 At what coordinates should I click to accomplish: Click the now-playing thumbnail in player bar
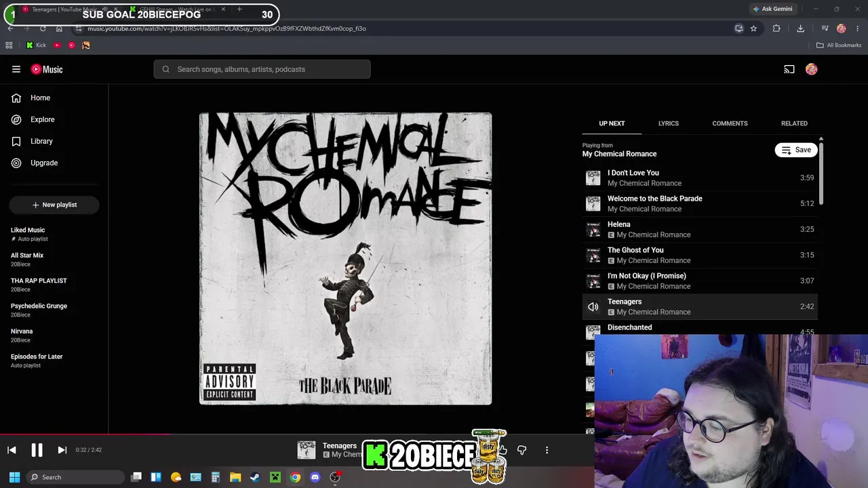tap(307, 450)
